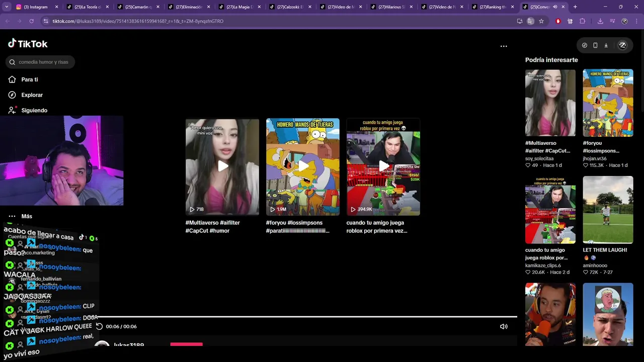Click the TikTok logo
This screenshot has width=644, height=362.
pos(28,44)
